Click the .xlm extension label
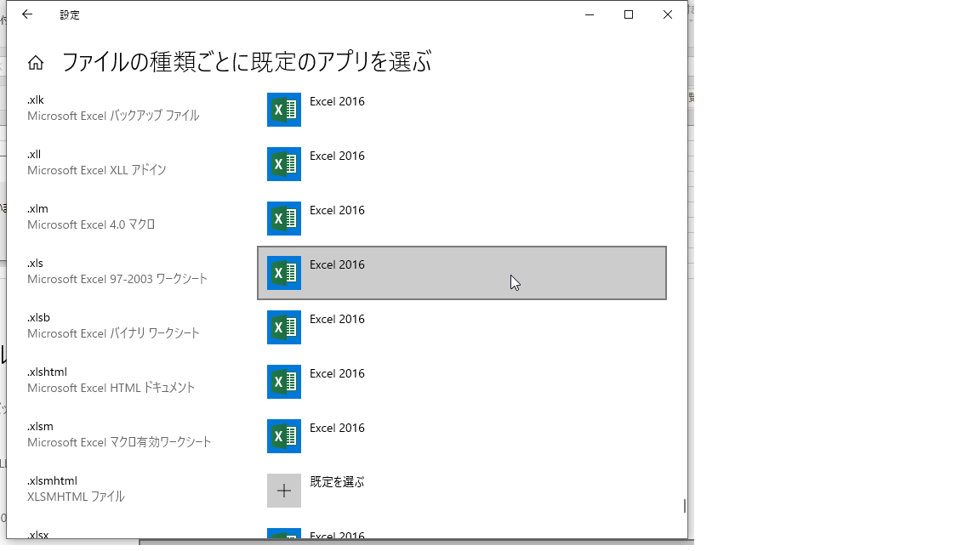Viewport: 980px width, 551px height. [37, 208]
